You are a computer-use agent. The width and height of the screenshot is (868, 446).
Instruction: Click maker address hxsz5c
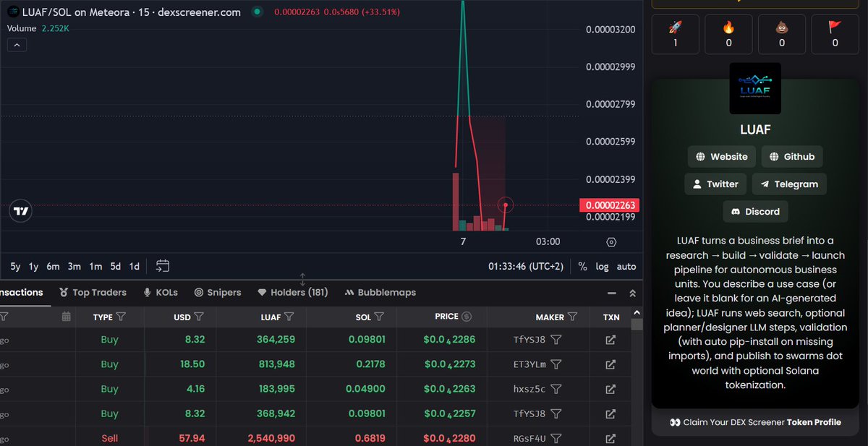tap(529, 389)
